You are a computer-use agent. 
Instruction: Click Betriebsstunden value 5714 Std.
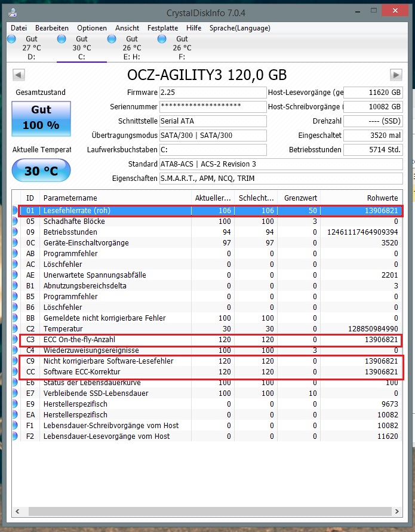pos(373,150)
